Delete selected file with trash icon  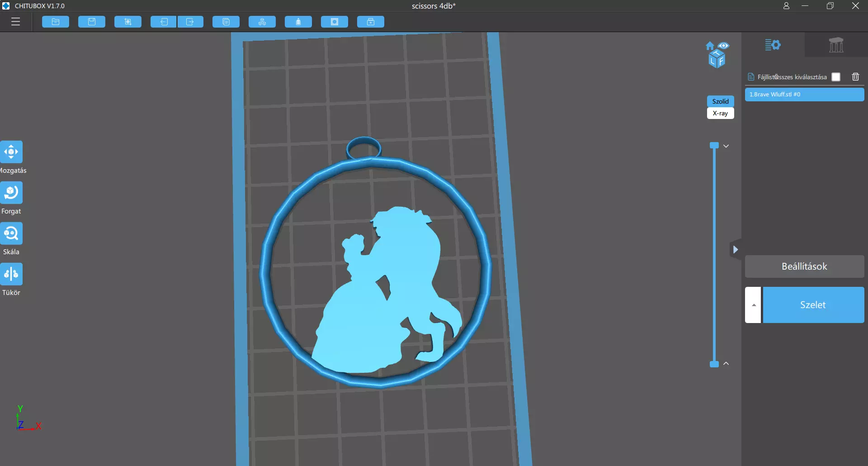855,77
